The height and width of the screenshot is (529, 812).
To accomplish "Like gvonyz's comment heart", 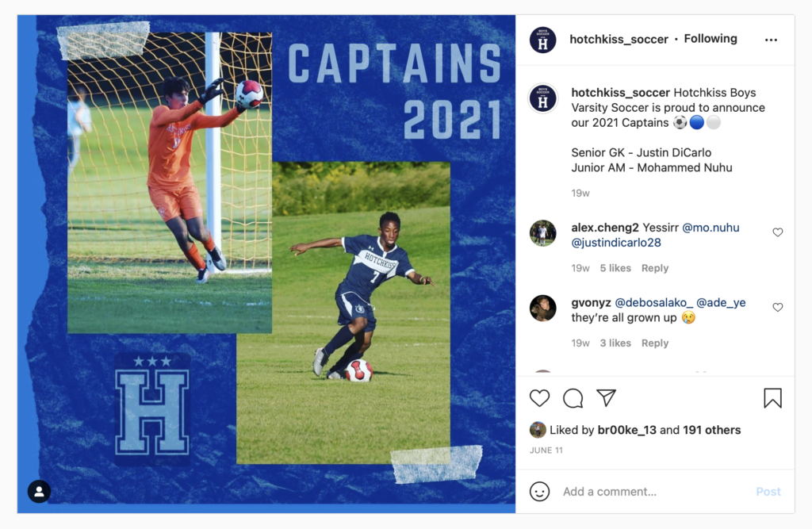I will (x=777, y=307).
